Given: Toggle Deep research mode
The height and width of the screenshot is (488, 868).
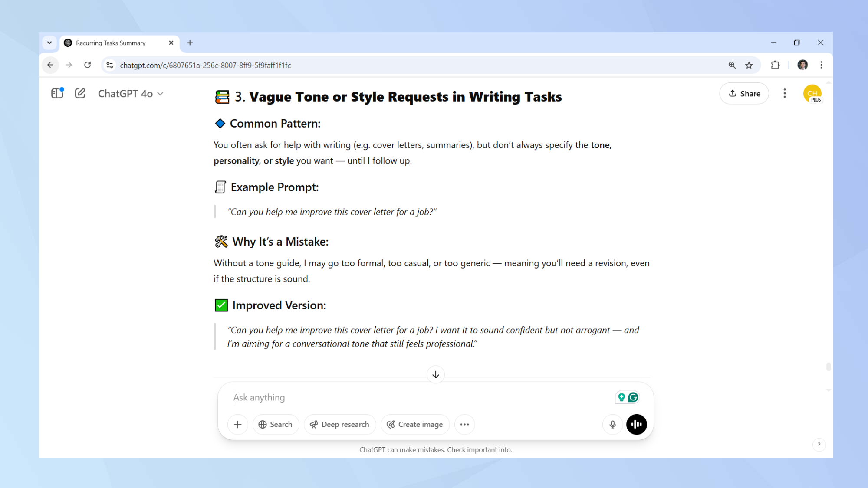Looking at the screenshot, I should 339,424.
